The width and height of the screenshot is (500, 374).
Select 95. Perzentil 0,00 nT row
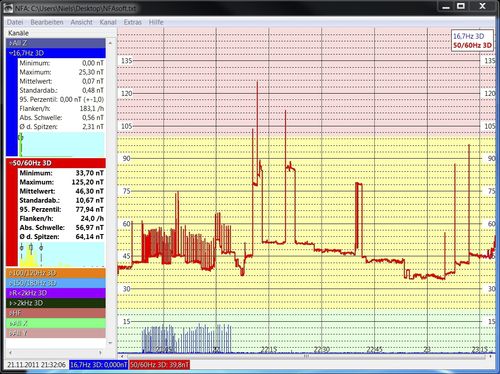click(x=61, y=99)
